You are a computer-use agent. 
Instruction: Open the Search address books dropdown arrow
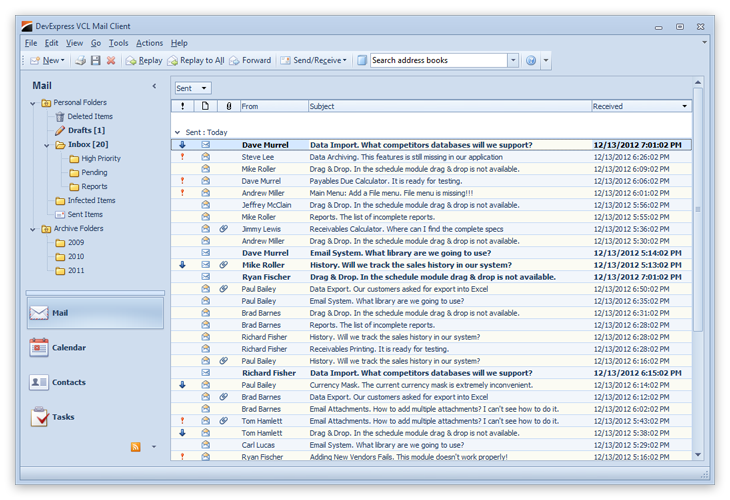[513, 61]
